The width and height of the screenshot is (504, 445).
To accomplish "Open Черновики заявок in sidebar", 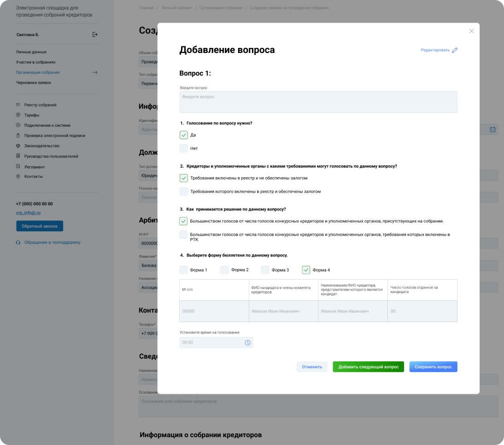I will (x=34, y=82).
